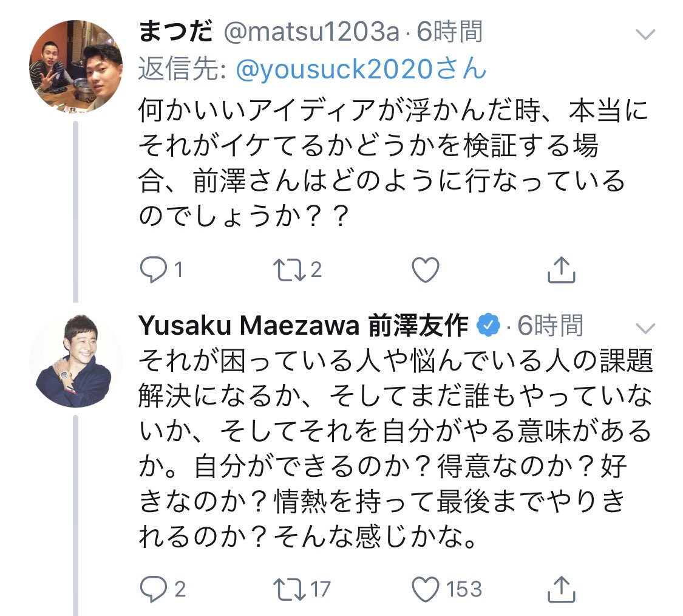
Task: Click the Yusaku Maezawa 前澤友作 display name
Action: pos(304,327)
